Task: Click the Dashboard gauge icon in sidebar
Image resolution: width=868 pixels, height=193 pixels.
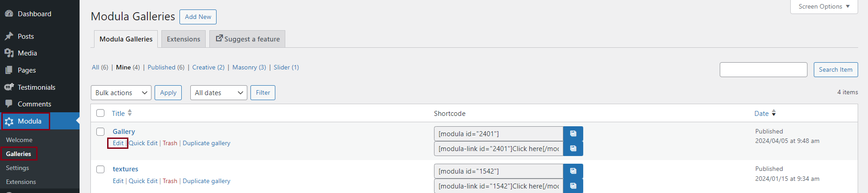Action: click(x=9, y=14)
